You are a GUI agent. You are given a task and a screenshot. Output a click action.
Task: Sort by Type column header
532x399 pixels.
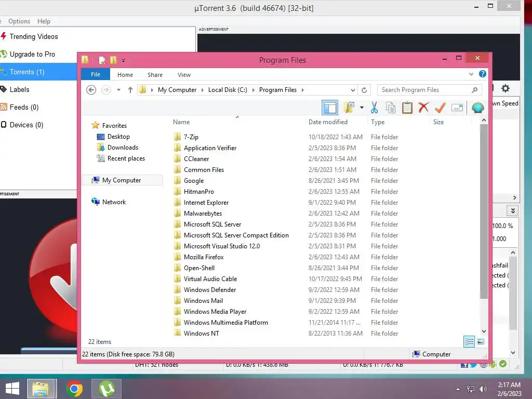pos(378,122)
